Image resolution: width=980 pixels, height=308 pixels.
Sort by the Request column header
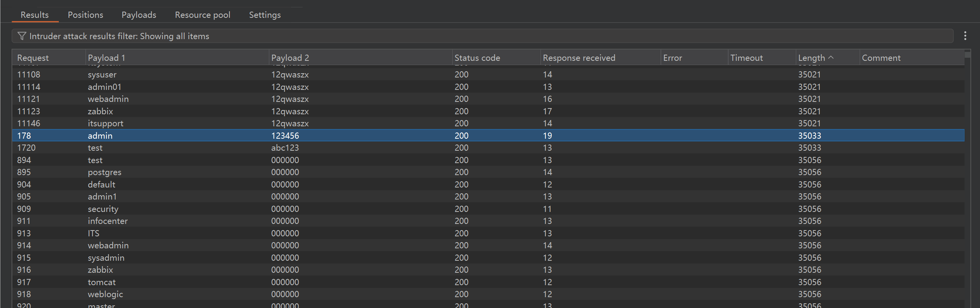[33, 58]
